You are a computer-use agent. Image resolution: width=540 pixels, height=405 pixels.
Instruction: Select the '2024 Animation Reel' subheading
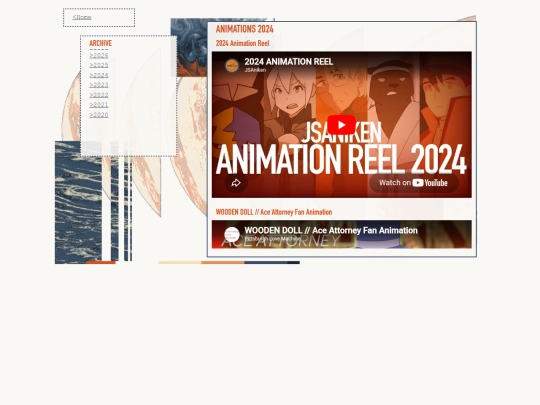[242, 43]
